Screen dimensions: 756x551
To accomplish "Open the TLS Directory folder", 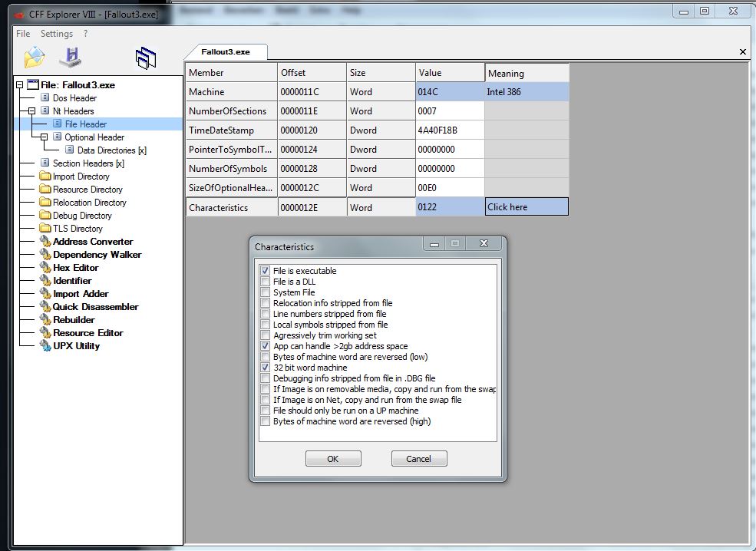I will 78,228.
